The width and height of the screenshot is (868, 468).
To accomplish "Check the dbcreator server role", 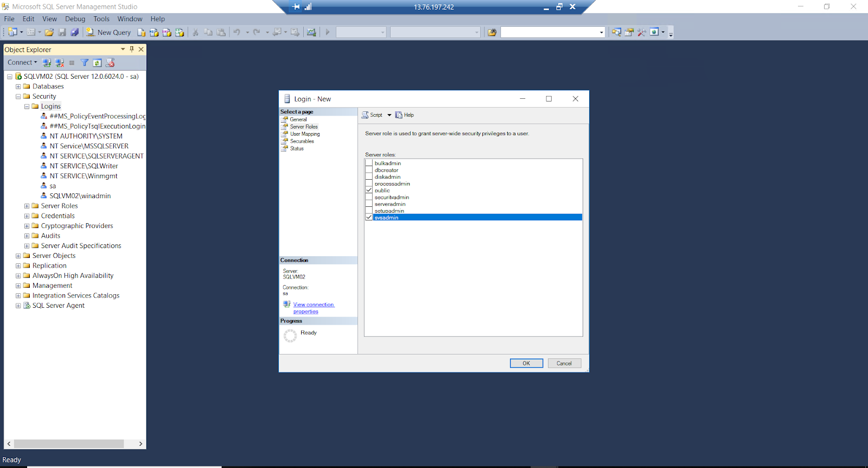I will point(369,170).
